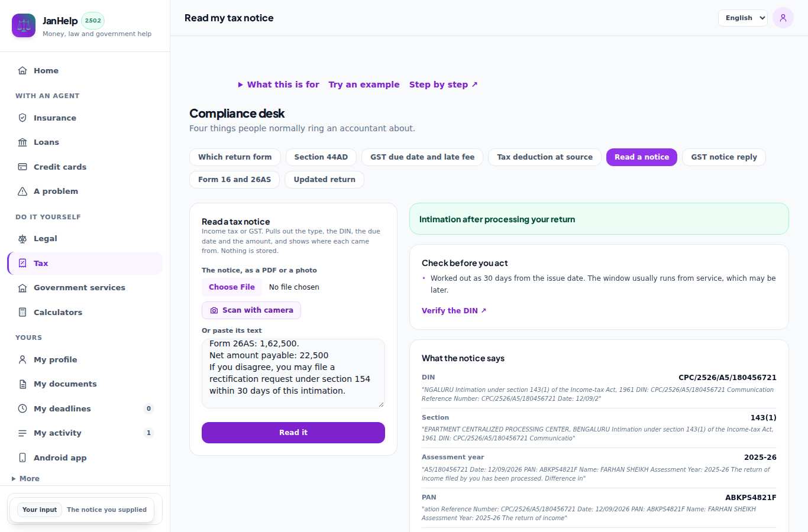Viewport: 808px width, 532px height.
Task: Open the Form 16 and 26AS tab
Action: point(235,180)
